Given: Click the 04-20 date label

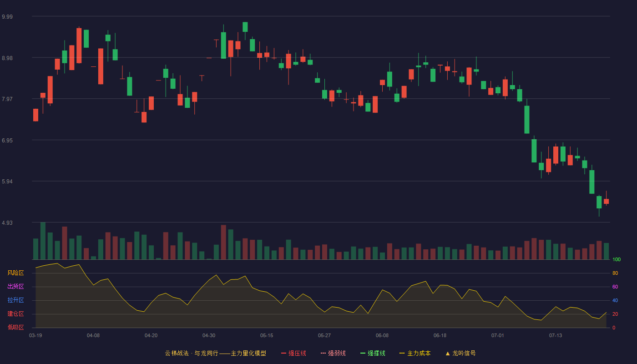Looking at the screenshot, I should [151, 335].
